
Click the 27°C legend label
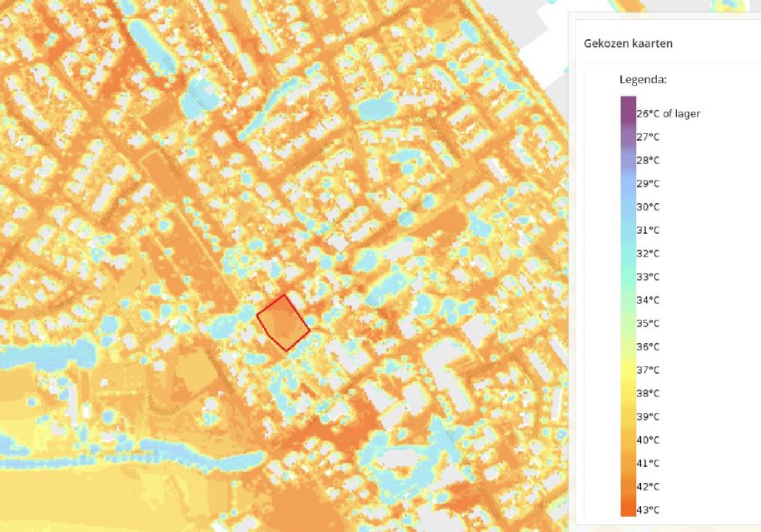[x=648, y=137]
